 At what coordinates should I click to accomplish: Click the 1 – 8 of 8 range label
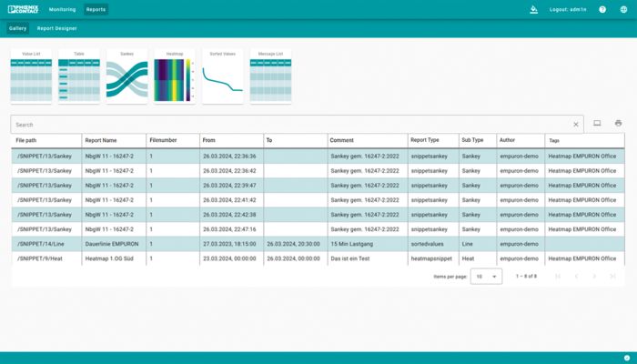[526, 277]
